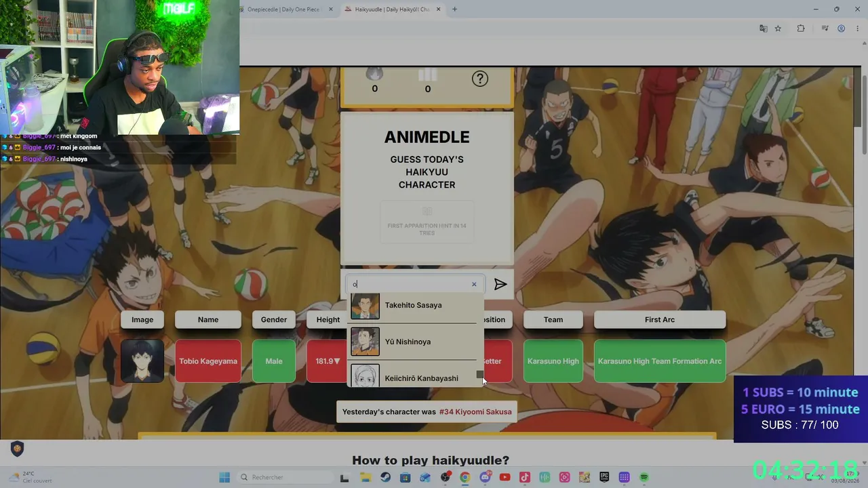Open the browser extensions puzzle icon
Viewport: 868px width, 488px height.
[x=801, y=28]
